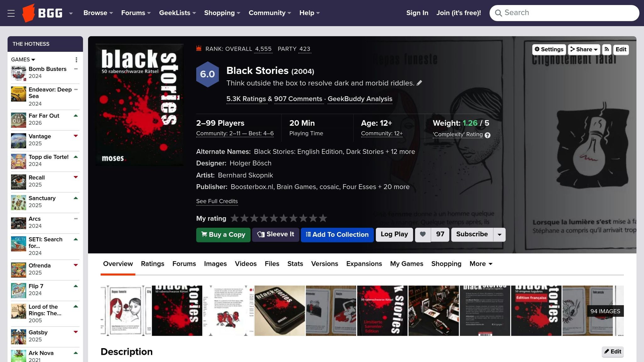Viewport: 644px width, 362px height.
Task: Open overall rank 4,555 link
Action: point(263,49)
